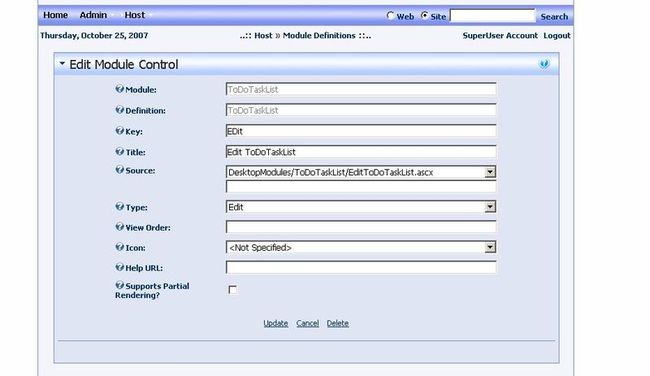Open the Source dropdown list

[490, 172]
